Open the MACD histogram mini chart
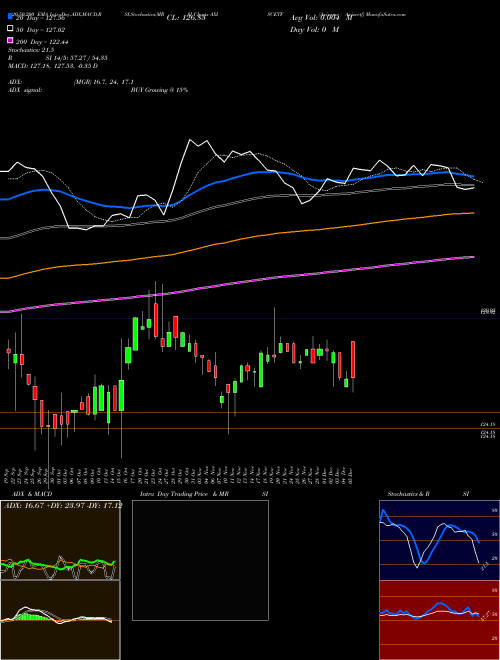This screenshot has height=660, width=500. point(60,620)
